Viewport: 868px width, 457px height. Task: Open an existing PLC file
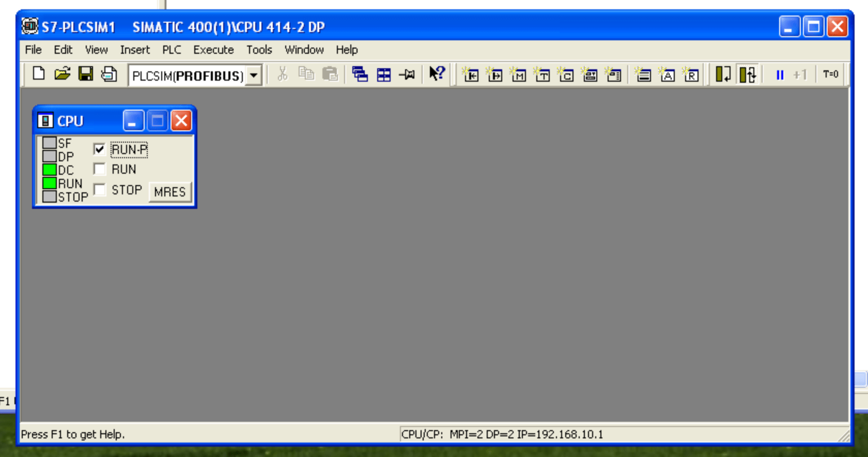62,74
